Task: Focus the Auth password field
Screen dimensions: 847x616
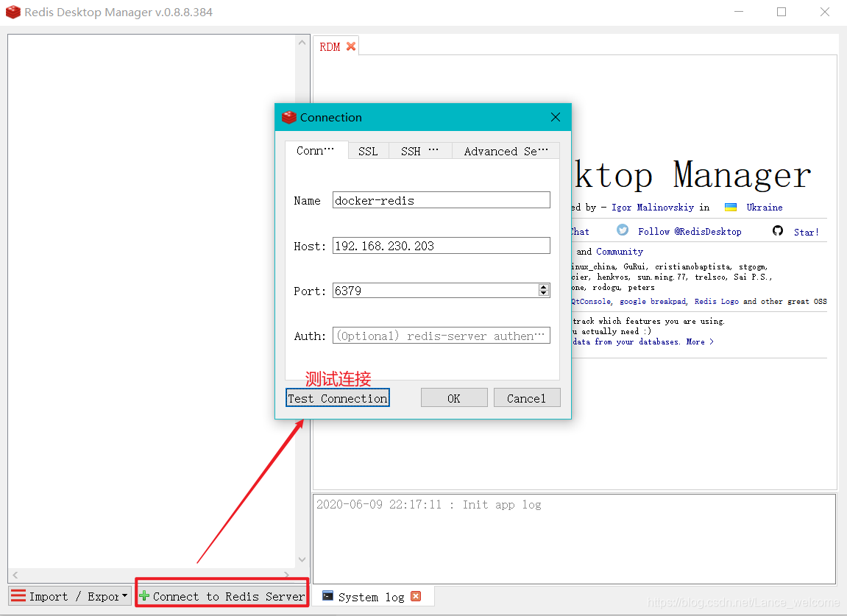Action: (442, 336)
